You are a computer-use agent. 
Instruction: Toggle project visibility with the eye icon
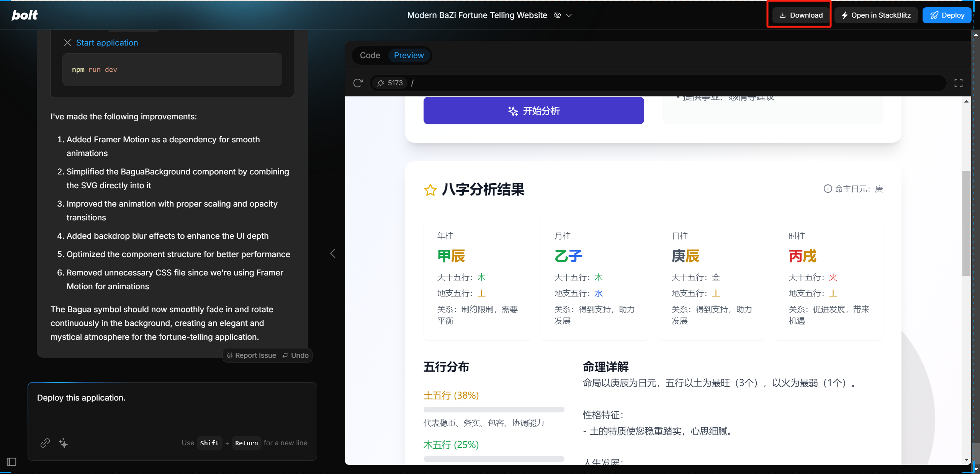click(x=557, y=15)
